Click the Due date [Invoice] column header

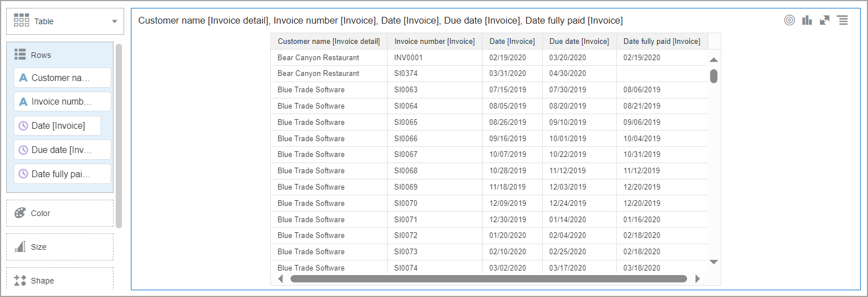tap(579, 41)
